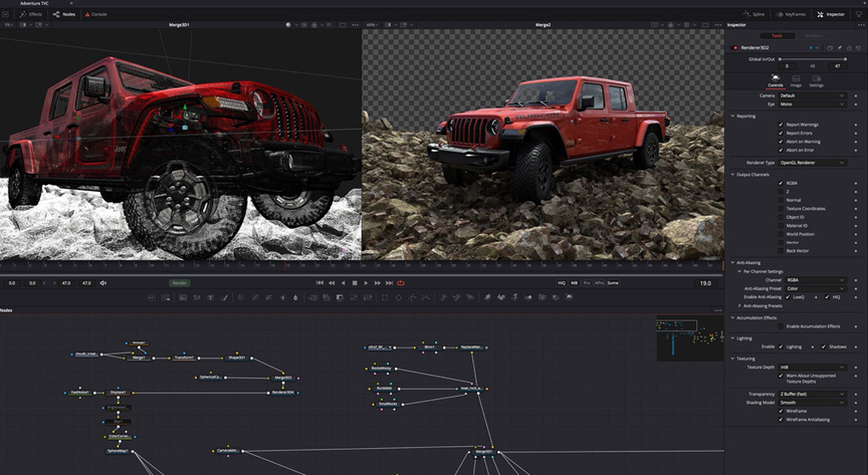Collapse the Reporting section
This screenshot has width=868, height=475.
pos(733,116)
